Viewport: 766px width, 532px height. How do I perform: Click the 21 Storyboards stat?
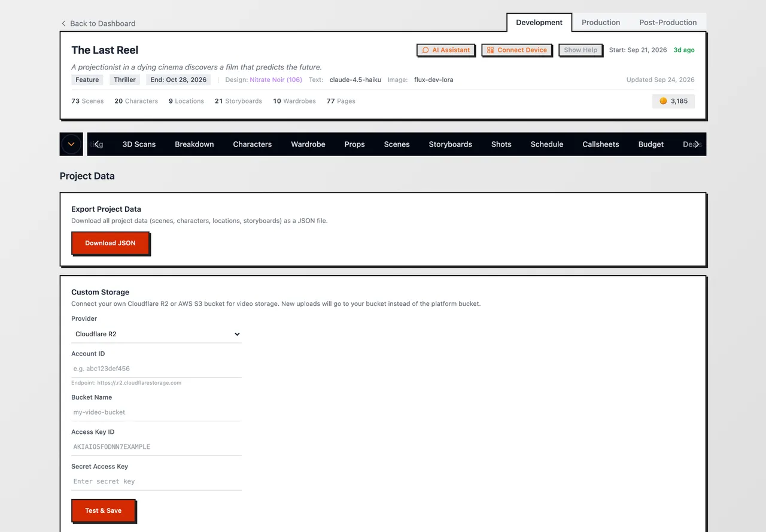238,101
